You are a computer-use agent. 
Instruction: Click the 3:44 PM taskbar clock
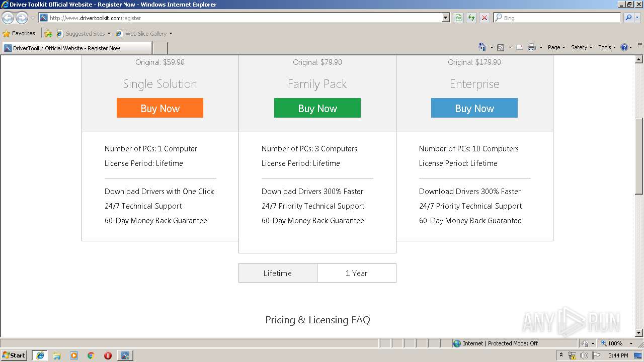(618, 355)
